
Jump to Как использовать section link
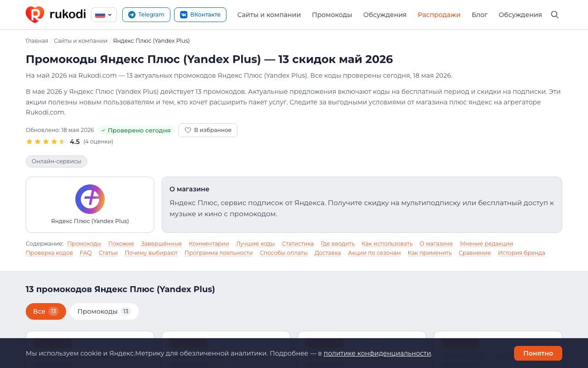pos(387,244)
